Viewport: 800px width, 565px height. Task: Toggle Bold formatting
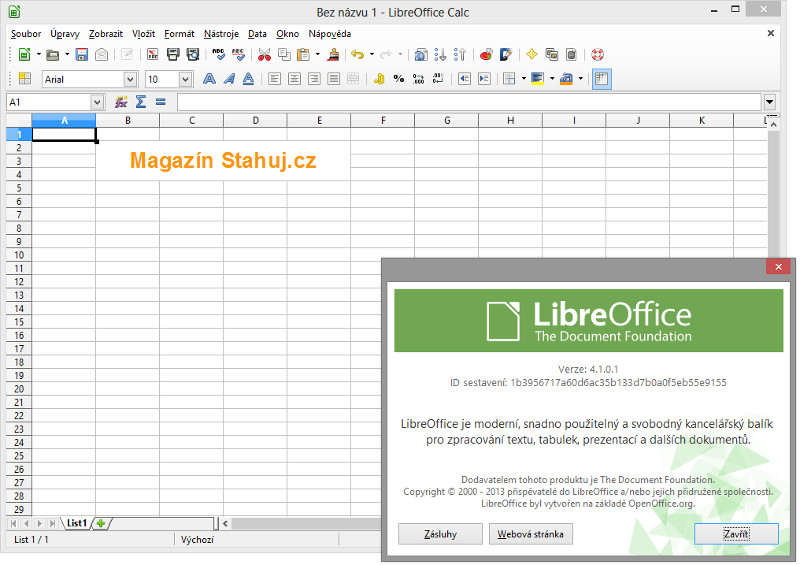coord(209,79)
